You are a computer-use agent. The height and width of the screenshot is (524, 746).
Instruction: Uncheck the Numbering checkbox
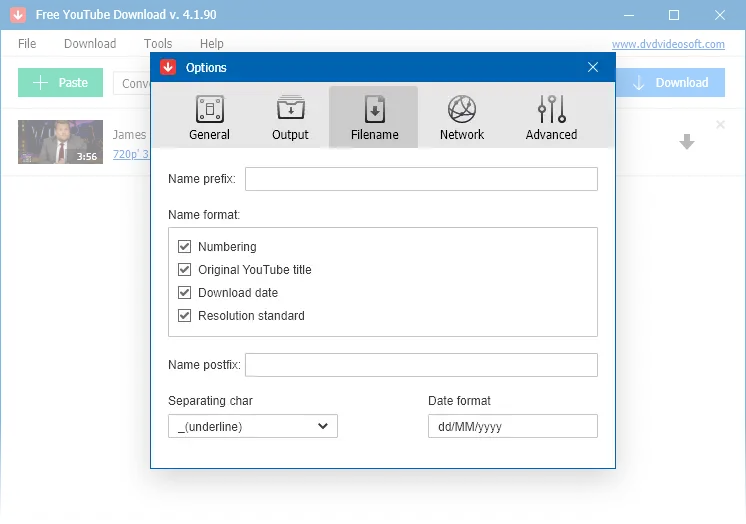click(185, 247)
